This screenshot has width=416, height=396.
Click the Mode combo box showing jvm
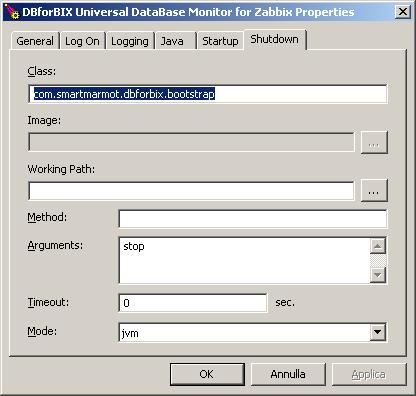[x=253, y=332]
